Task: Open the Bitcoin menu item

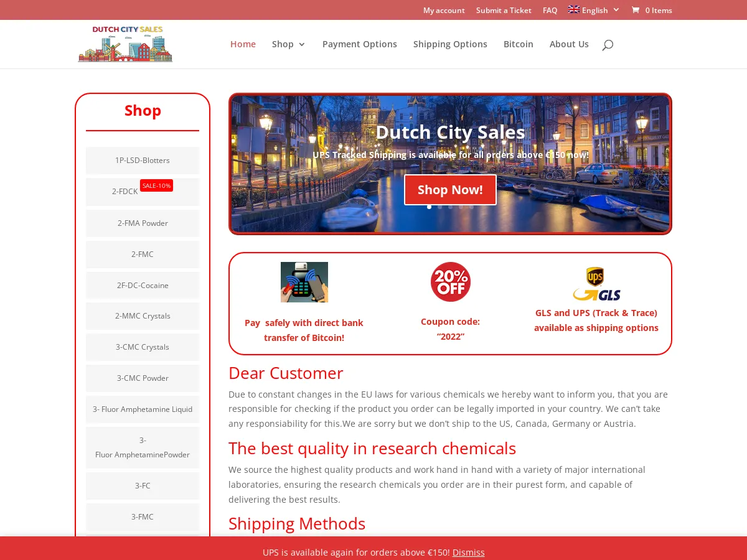Action: tap(518, 44)
